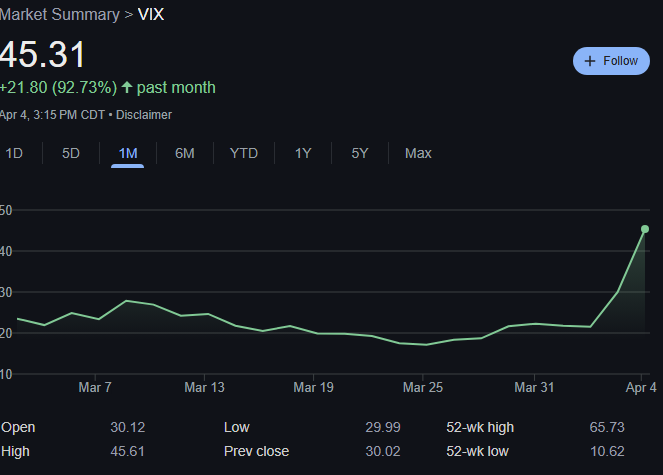Click the 'past month' label
Screen dimensions: 663x475
(x=176, y=88)
